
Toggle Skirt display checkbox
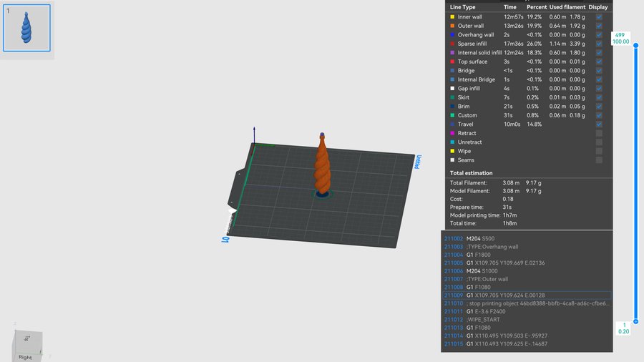click(599, 97)
